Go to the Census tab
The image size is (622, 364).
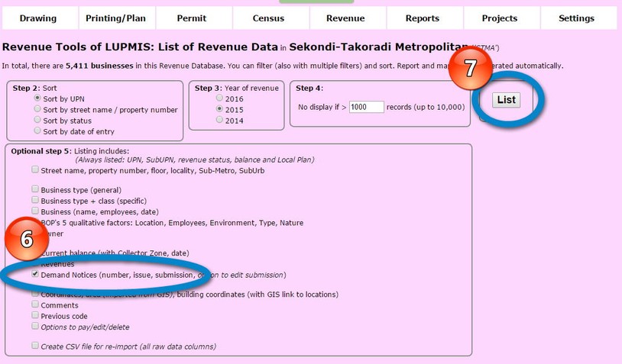(x=271, y=18)
